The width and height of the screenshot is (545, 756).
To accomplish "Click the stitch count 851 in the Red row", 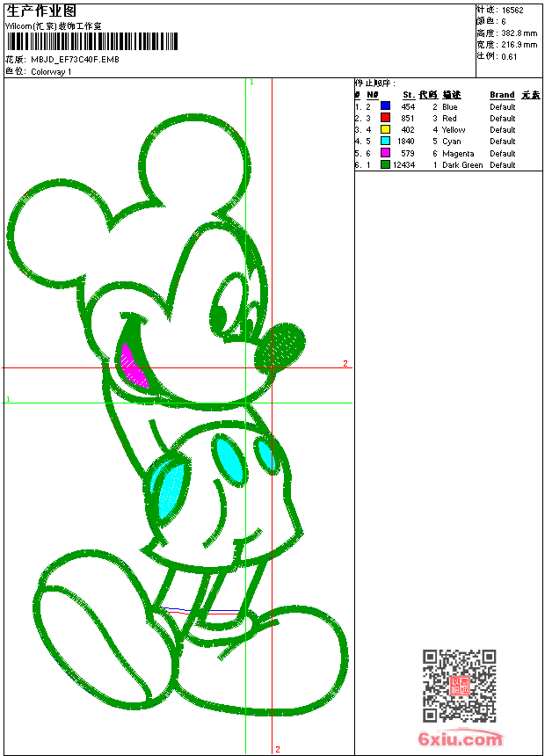I will coord(408,118).
